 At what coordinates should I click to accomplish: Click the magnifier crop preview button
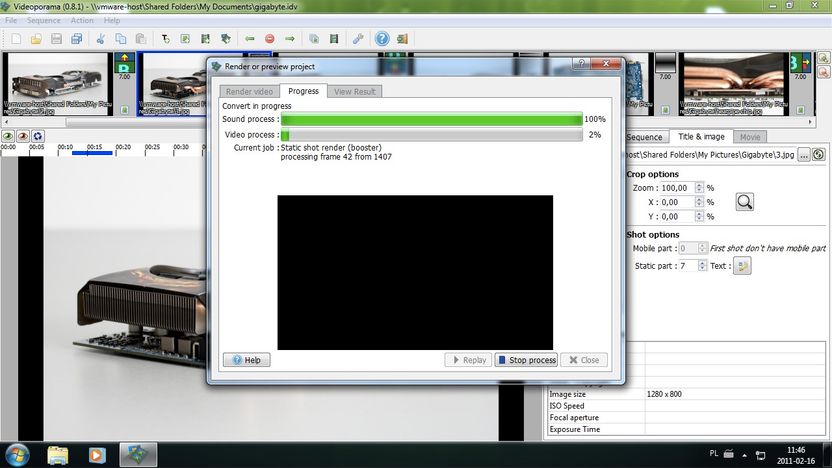coord(744,202)
